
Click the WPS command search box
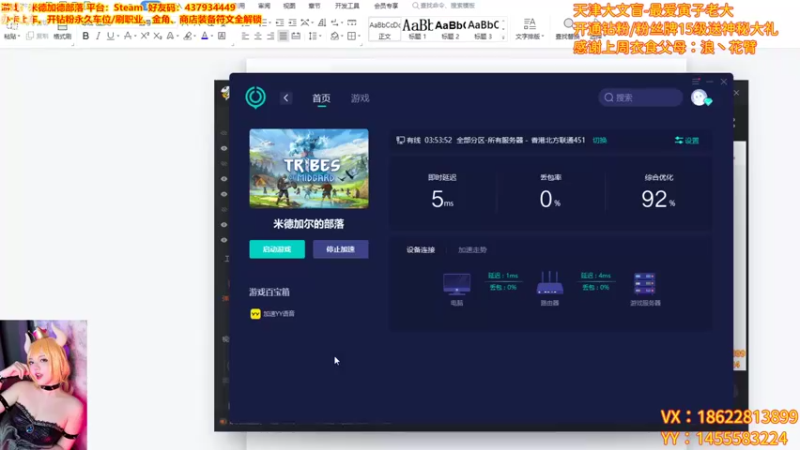tap(445, 6)
